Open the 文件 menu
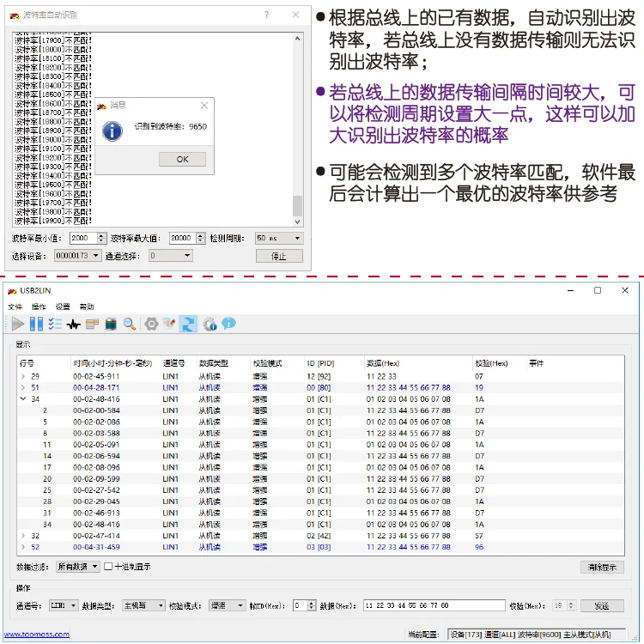The image size is (644, 644). pyautogui.click(x=15, y=307)
